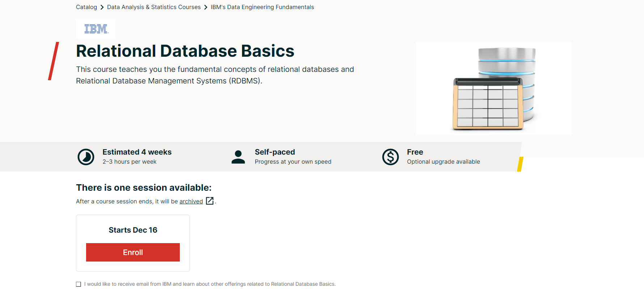644x289 pixels.
Task: Check the IBM email opt-in checkbox
Action: (x=79, y=284)
